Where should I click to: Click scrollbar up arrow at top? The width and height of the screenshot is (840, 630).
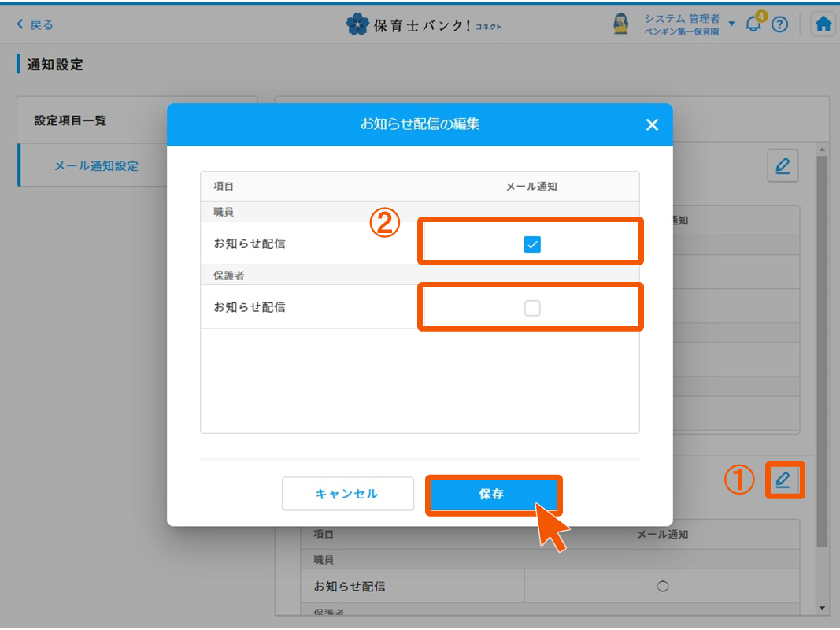tap(823, 150)
